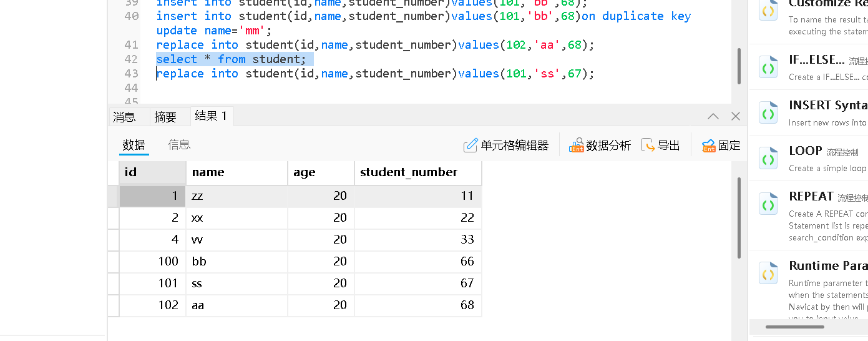The height and width of the screenshot is (341, 868).
Task: Open the 数据 sub-tab
Action: [x=134, y=145]
